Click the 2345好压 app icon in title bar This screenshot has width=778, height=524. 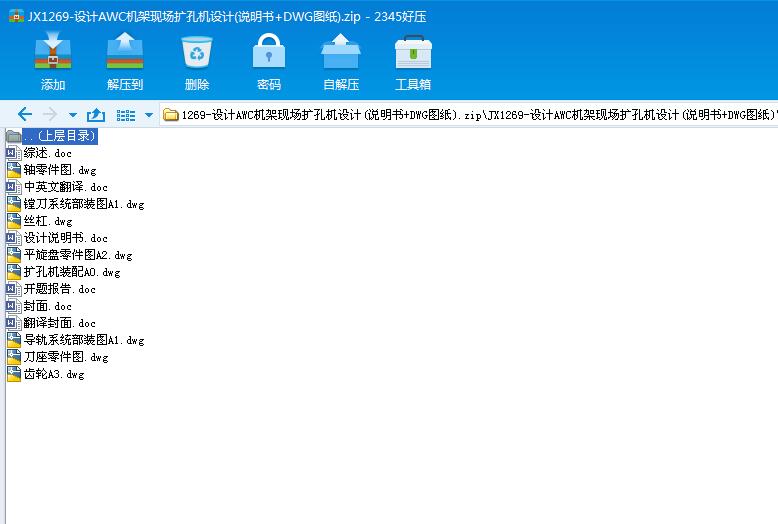16,16
